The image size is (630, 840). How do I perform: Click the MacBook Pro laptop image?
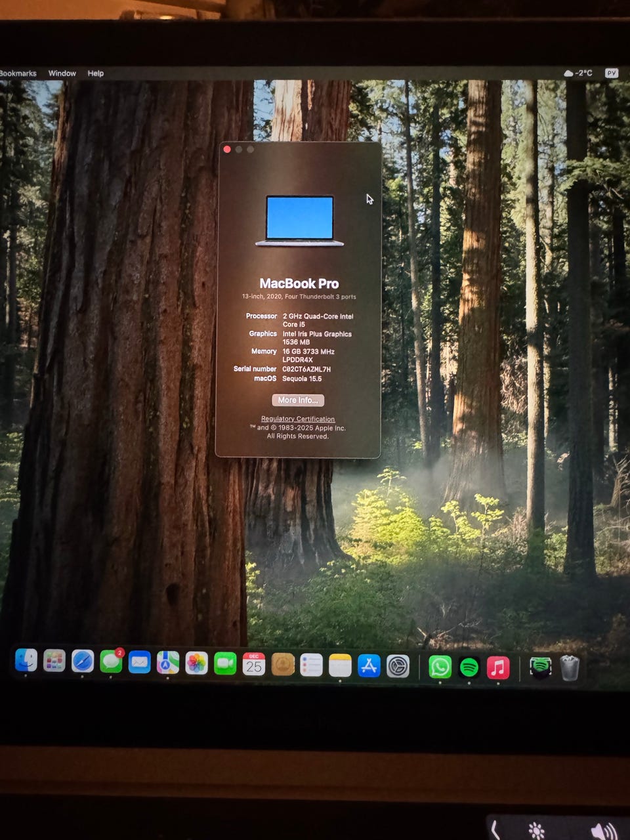click(299, 220)
